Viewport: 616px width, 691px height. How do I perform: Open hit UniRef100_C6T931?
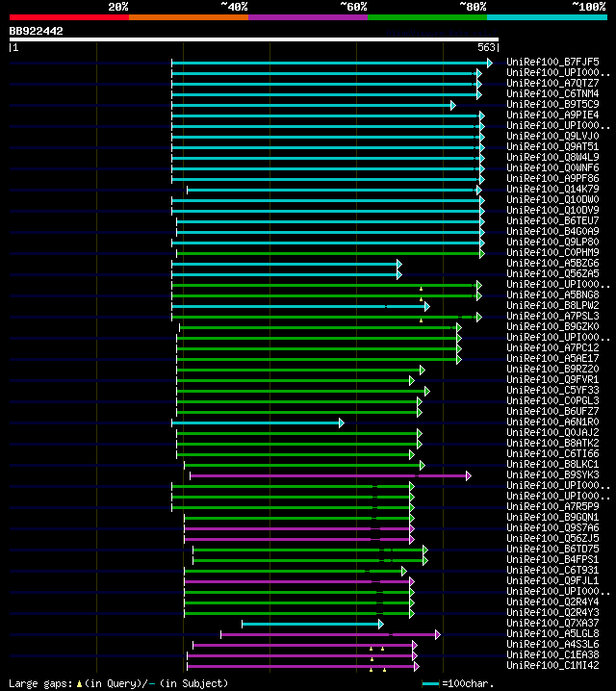coord(552,570)
